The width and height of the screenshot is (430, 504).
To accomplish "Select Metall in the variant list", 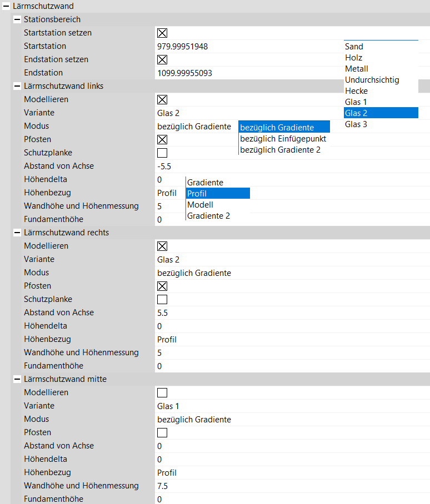I will point(357,69).
